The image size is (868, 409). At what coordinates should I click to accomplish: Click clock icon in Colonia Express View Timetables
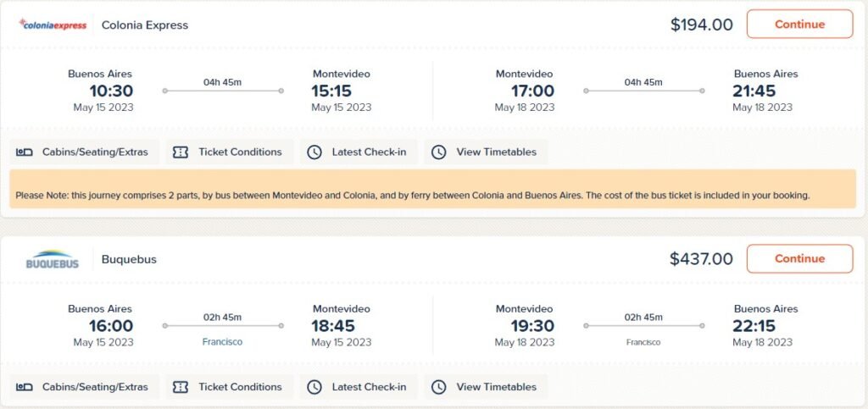pos(438,152)
